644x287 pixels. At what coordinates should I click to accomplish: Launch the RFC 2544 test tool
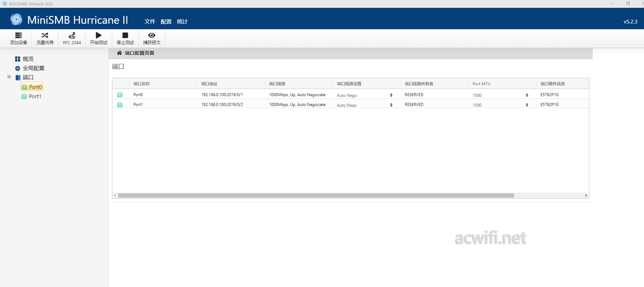pyautogui.click(x=72, y=38)
